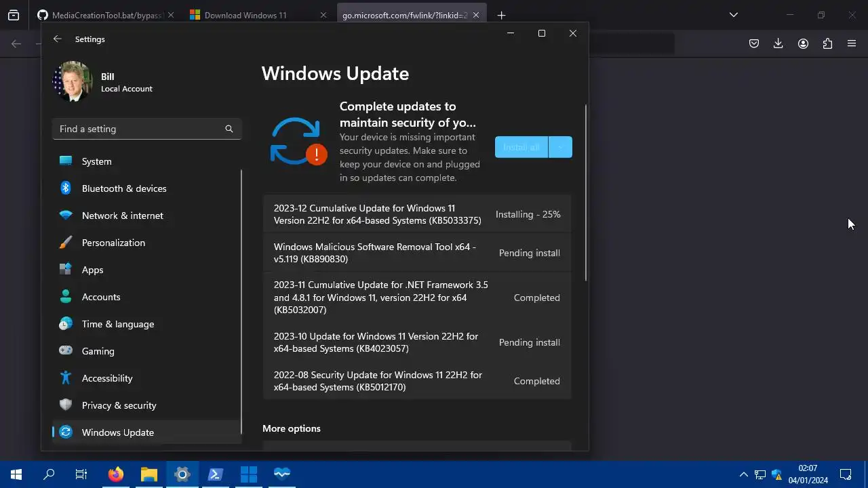Open the notification center icon
This screenshot has height=488, width=868.
846,474
